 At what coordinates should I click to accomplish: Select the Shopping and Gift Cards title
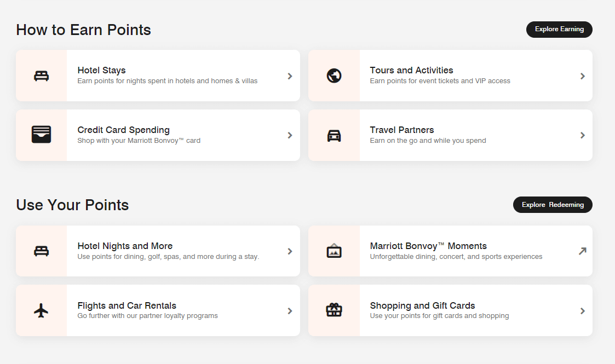[422, 305]
